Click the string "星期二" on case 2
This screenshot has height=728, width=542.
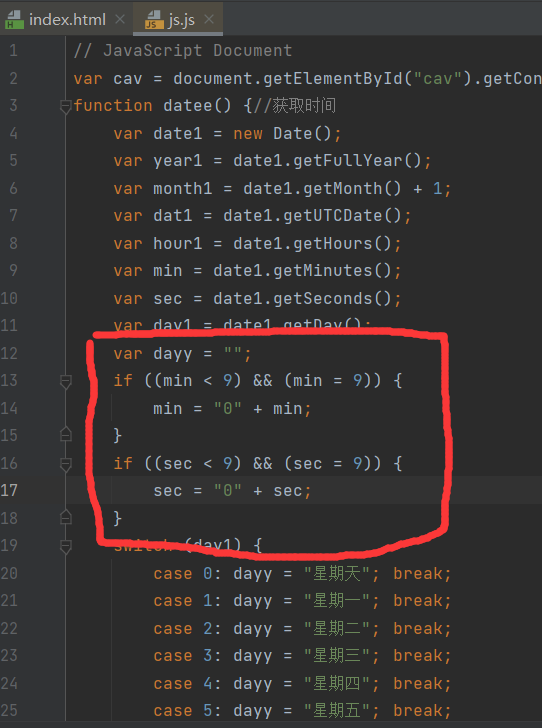pos(337,628)
